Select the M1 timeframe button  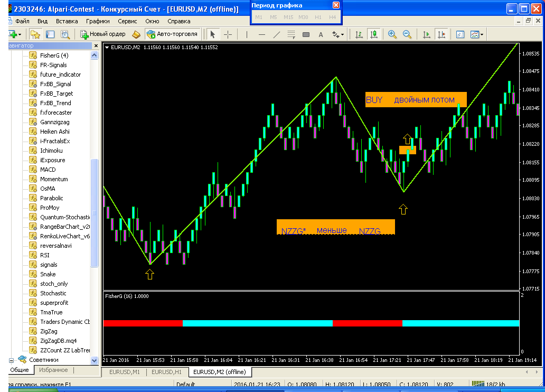tap(259, 17)
